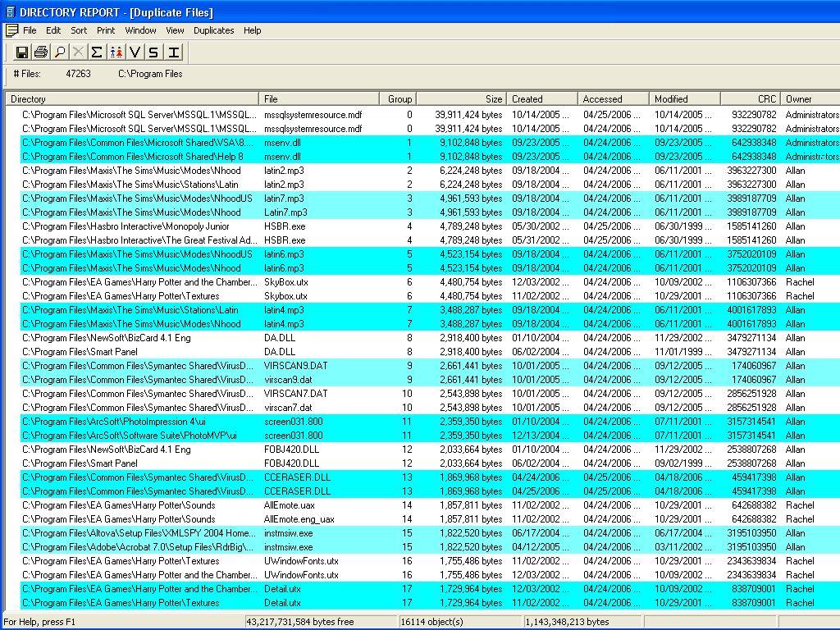Select the VIRSCAN9.DAT file name
The image size is (840, 630).
(x=295, y=365)
